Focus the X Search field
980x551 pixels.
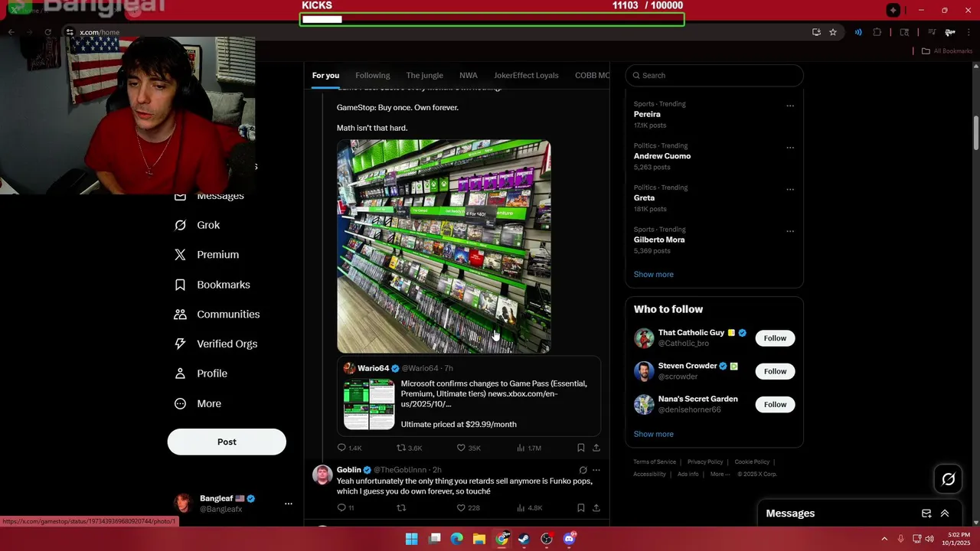714,75
